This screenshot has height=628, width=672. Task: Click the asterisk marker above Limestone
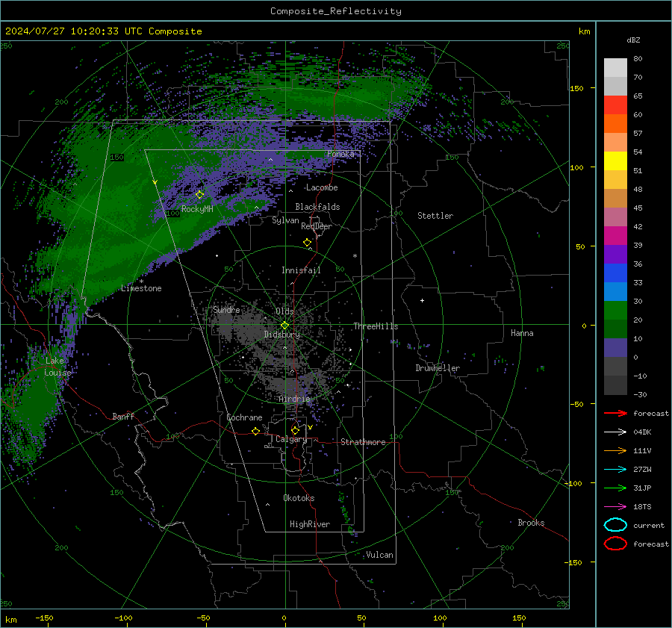[x=141, y=282]
